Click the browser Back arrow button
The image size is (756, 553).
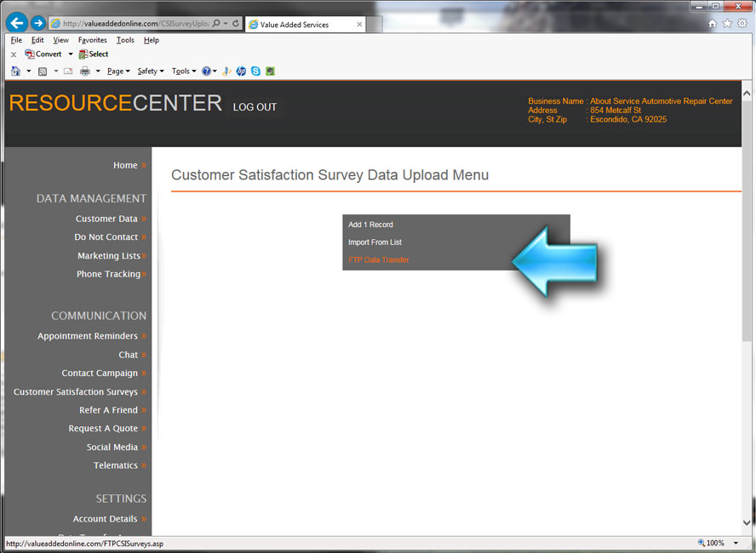tap(16, 24)
